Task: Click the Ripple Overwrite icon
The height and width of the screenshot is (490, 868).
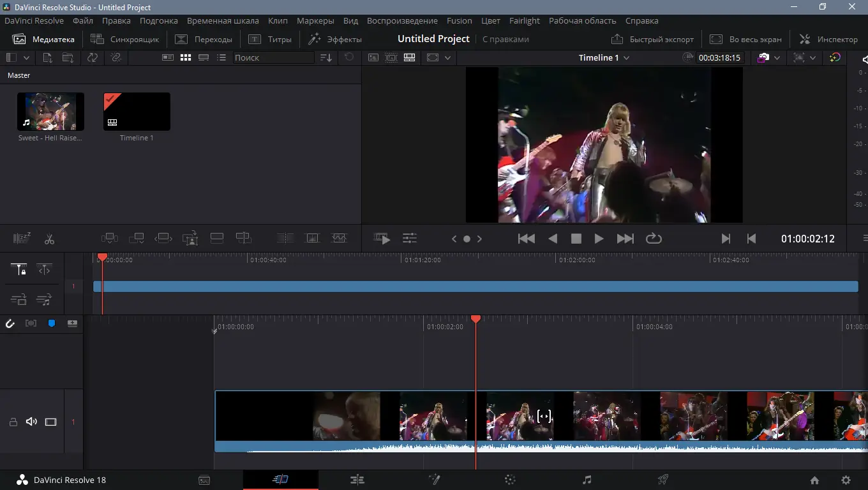Action: point(163,239)
